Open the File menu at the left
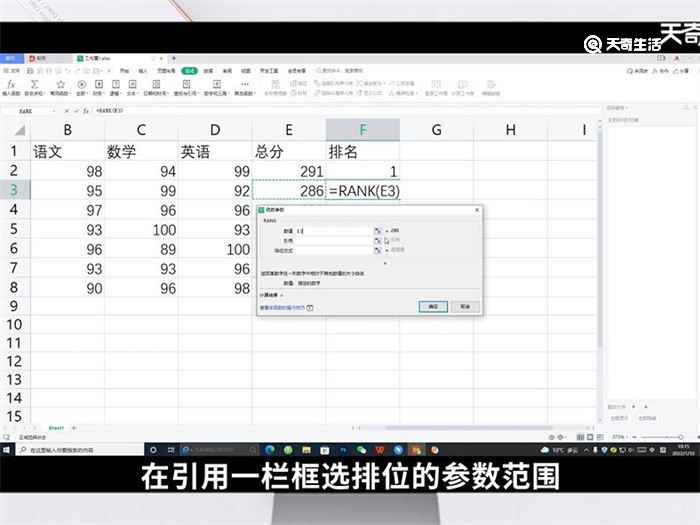This screenshot has width=700, height=525. pyautogui.click(x=12, y=71)
